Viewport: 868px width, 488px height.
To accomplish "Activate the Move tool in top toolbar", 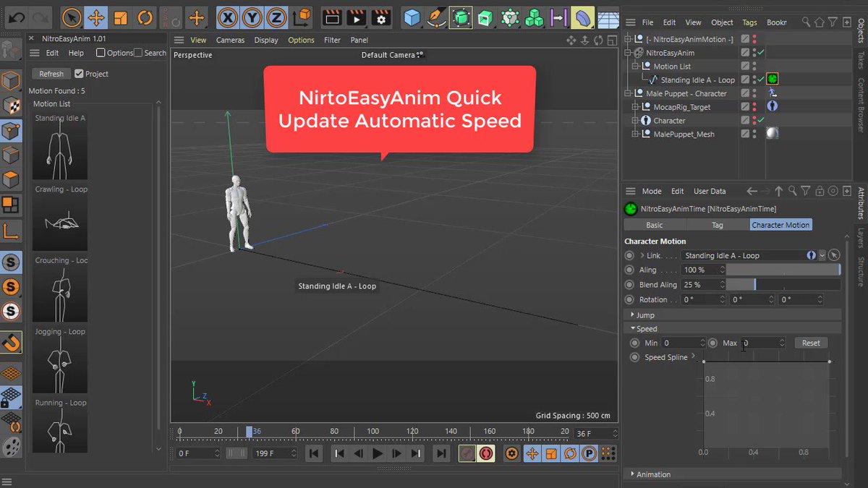I will pyautogui.click(x=96, y=17).
